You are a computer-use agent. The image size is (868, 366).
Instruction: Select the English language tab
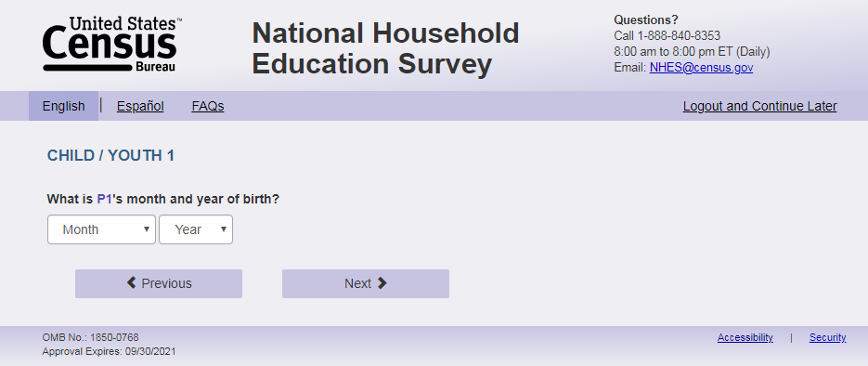pos(64,106)
